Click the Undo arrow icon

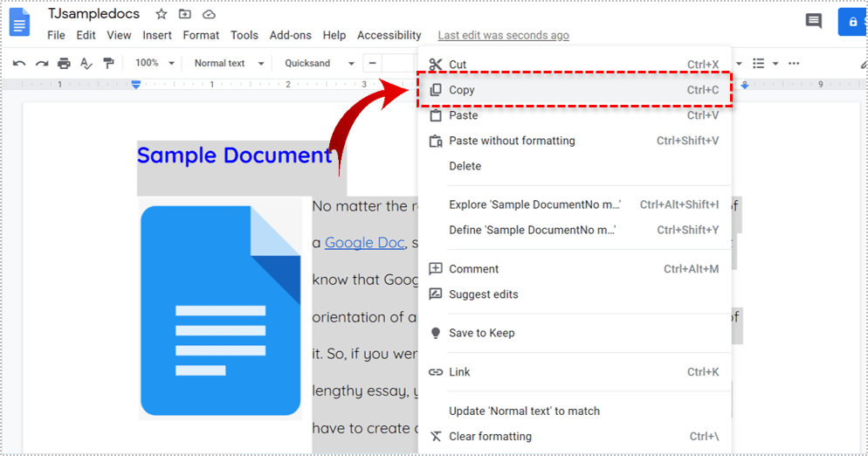tap(18, 63)
